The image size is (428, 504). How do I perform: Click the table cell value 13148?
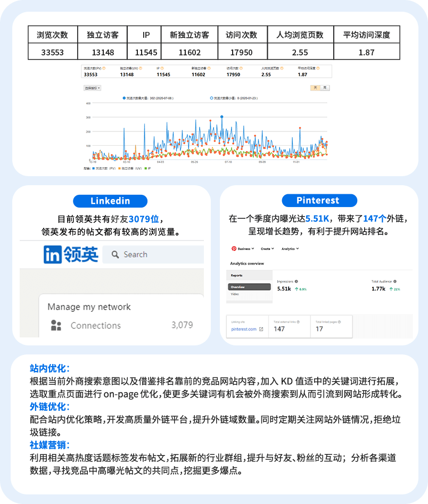point(103,52)
